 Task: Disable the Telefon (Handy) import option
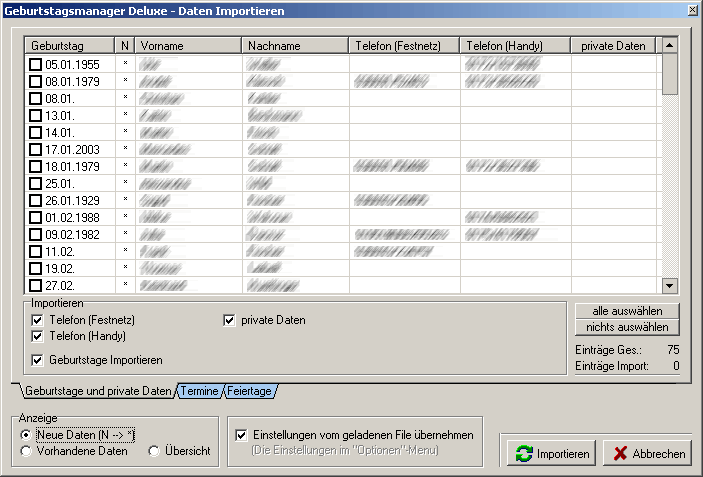tap(38, 336)
